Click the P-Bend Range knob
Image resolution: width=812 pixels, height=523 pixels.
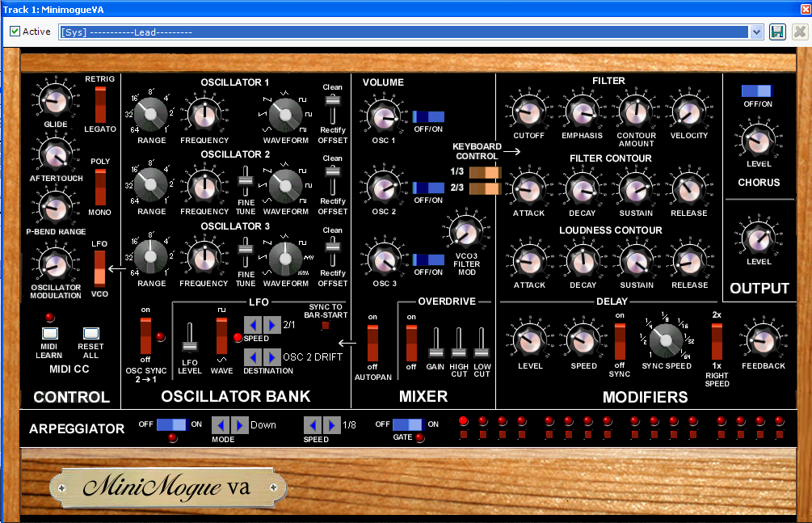coord(56,209)
